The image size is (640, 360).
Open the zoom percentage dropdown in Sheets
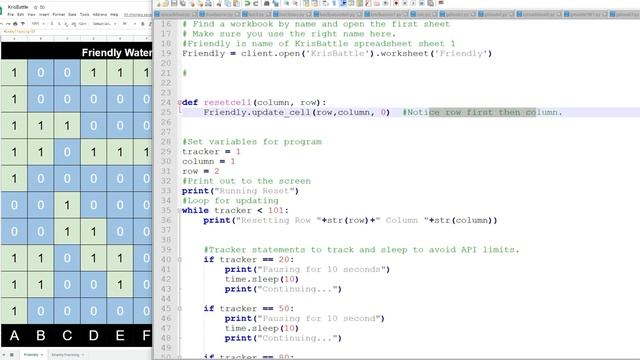[x=38, y=24]
